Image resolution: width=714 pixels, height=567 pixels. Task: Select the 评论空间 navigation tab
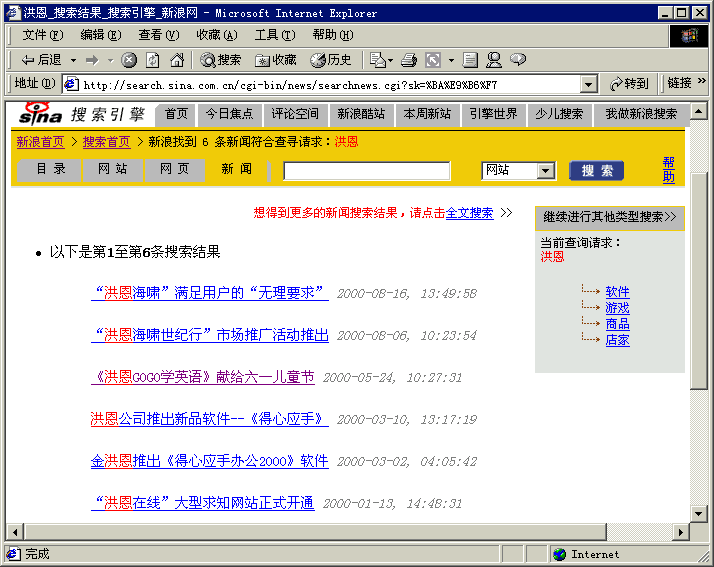point(295,114)
